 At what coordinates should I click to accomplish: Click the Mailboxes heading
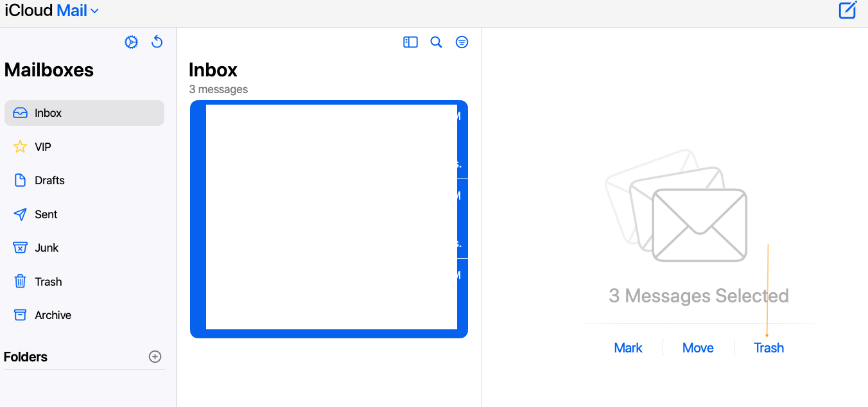pyautogui.click(x=49, y=70)
